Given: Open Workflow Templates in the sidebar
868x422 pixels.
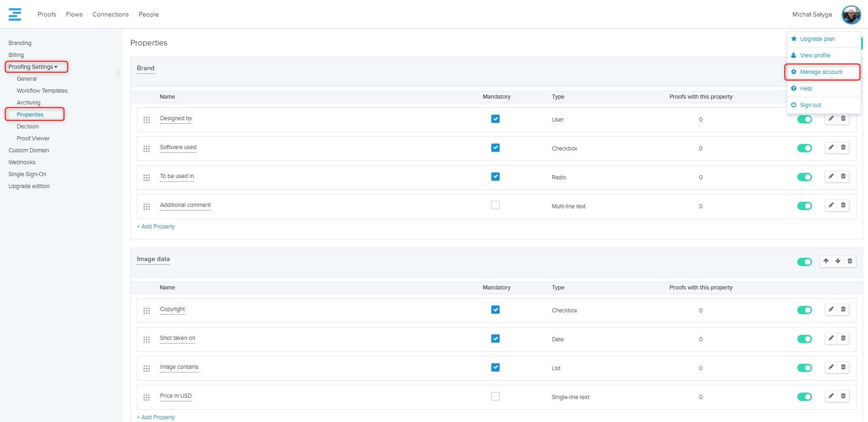Looking at the screenshot, I should 42,91.
